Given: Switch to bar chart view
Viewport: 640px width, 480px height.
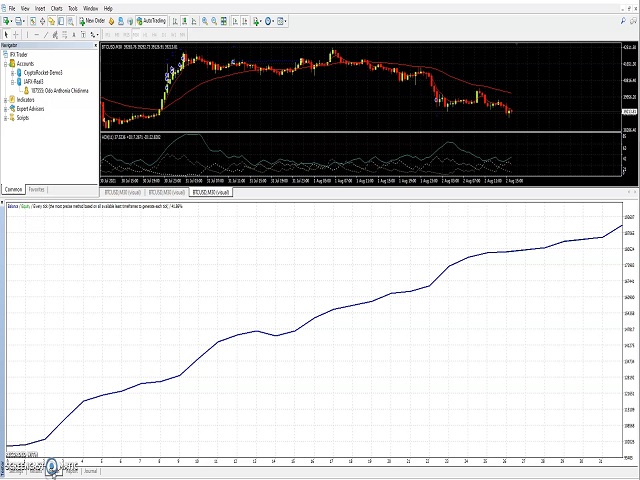Looking at the screenshot, I should coord(175,21).
